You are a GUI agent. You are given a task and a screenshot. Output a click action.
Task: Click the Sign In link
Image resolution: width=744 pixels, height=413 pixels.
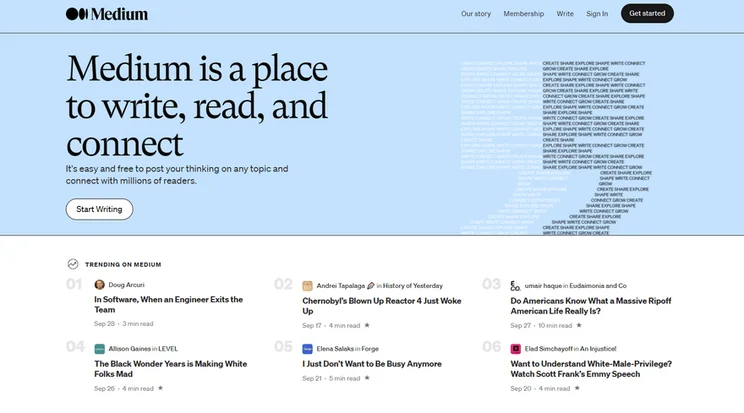pos(597,14)
